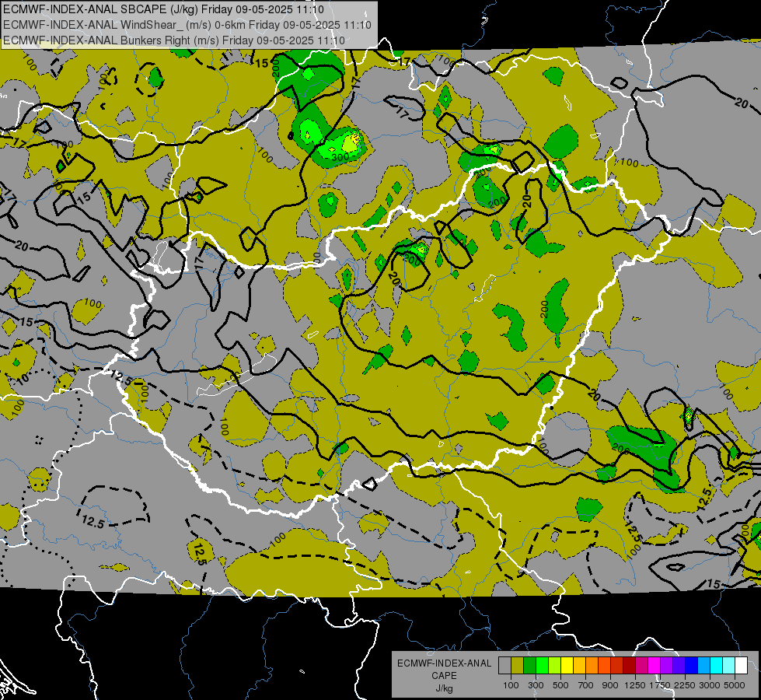Click the bright magenta legend swatch
The height and width of the screenshot is (700, 761).
(655, 665)
